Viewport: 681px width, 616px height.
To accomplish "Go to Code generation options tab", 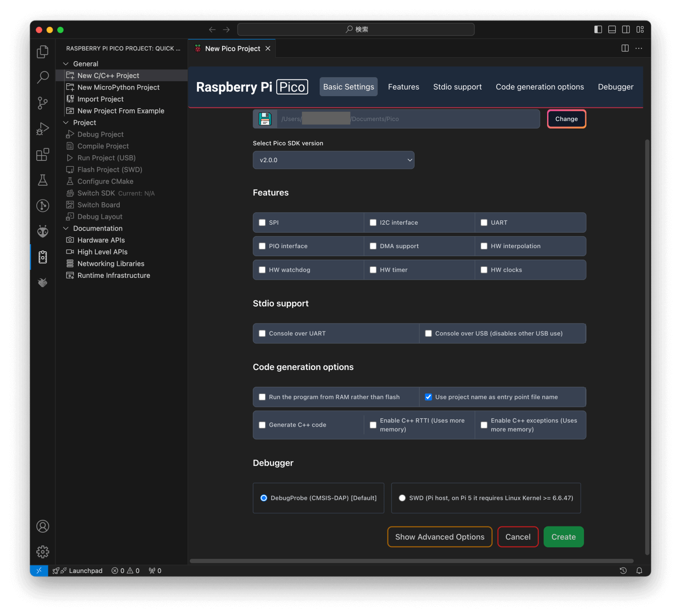I will click(x=540, y=87).
